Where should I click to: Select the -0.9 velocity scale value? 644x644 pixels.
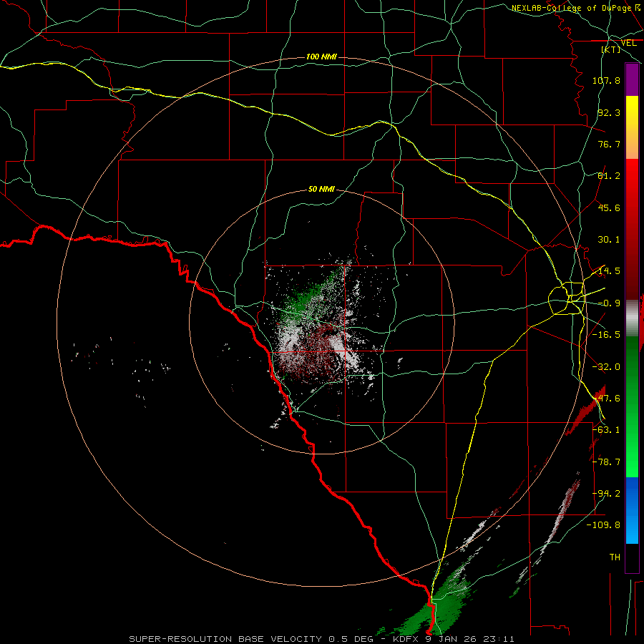tap(609, 303)
